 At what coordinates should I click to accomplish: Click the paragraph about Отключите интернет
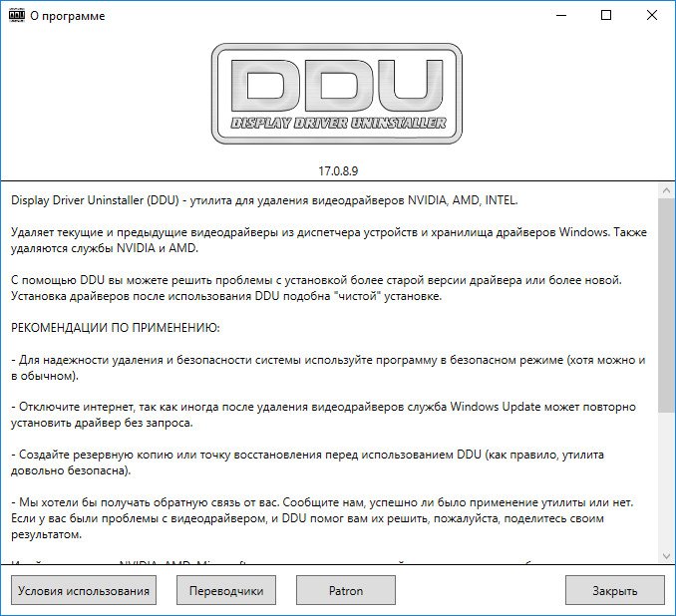(323, 415)
